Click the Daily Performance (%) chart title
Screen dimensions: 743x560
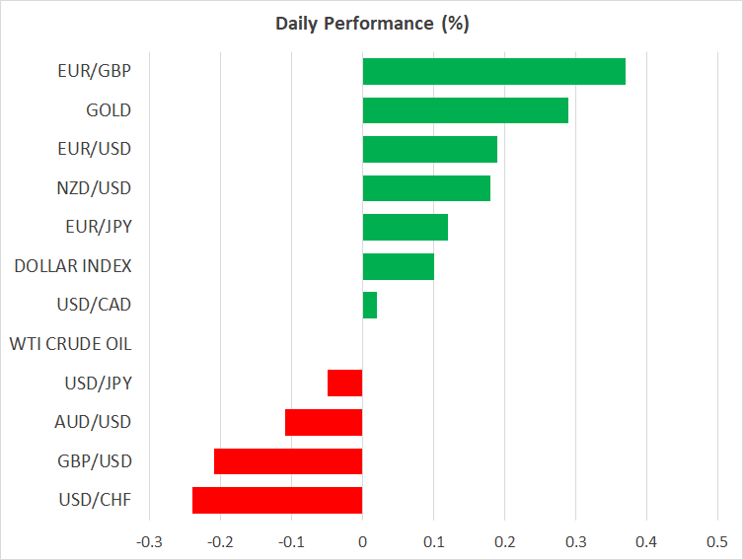371,24
